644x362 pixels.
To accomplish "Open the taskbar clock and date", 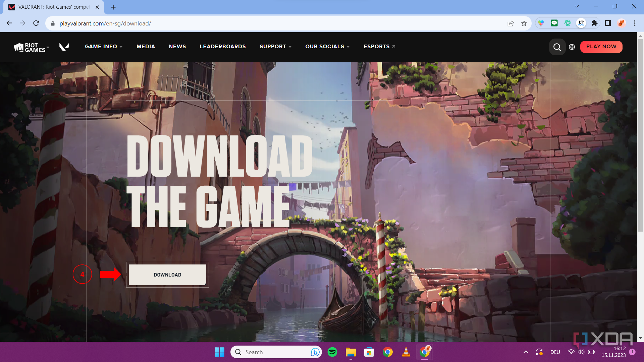I will pos(613,352).
